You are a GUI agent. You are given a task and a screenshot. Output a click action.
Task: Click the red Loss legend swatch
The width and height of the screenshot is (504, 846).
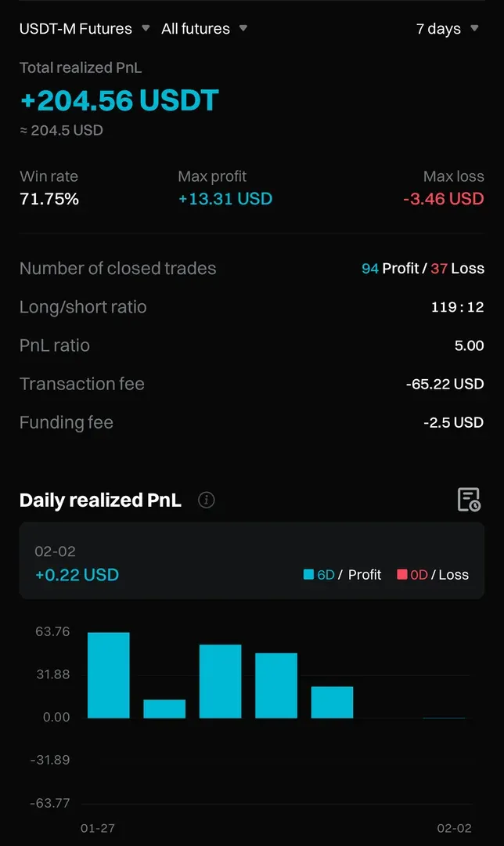(x=402, y=575)
